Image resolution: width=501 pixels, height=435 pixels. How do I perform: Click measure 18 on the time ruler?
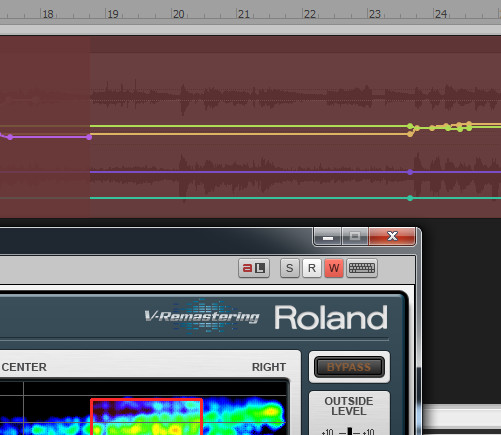48,14
